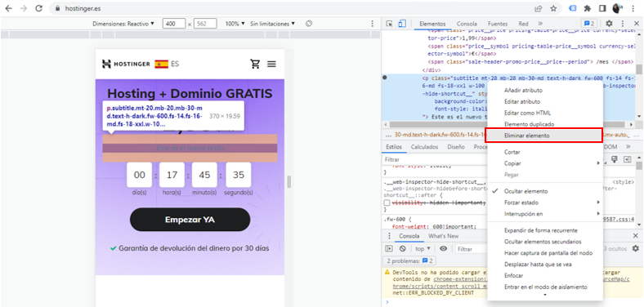Toggle the device toolbar icon in DevTools

(x=401, y=24)
